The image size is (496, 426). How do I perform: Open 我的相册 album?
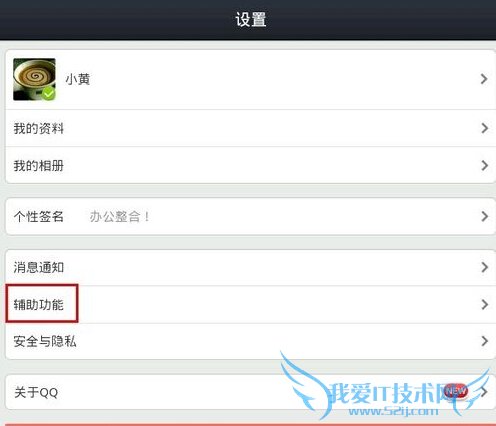click(250, 165)
